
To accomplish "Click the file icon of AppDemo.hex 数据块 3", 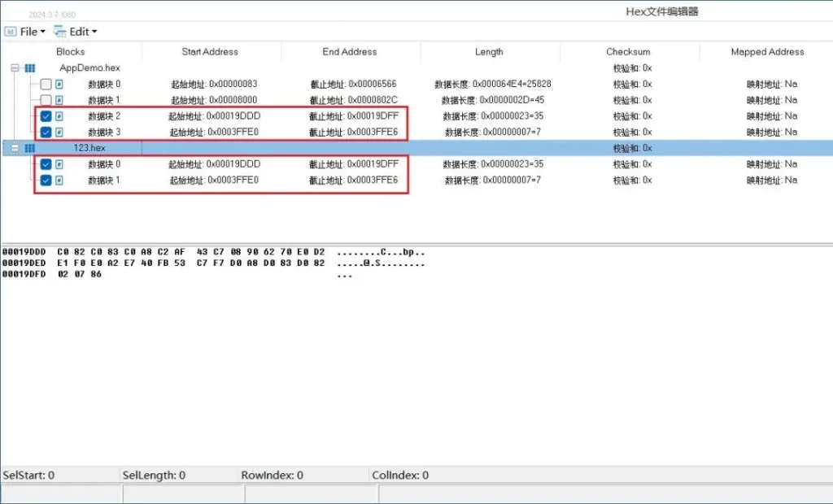I will tap(59, 133).
